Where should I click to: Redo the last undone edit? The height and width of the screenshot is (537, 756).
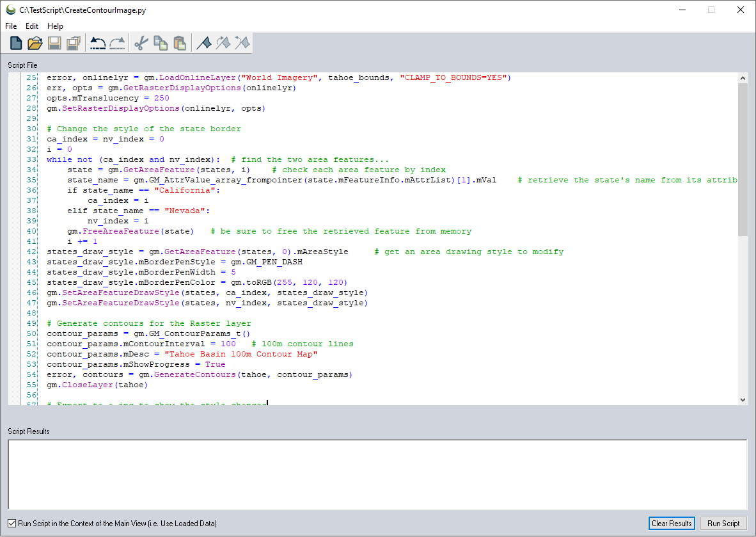tap(117, 43)
